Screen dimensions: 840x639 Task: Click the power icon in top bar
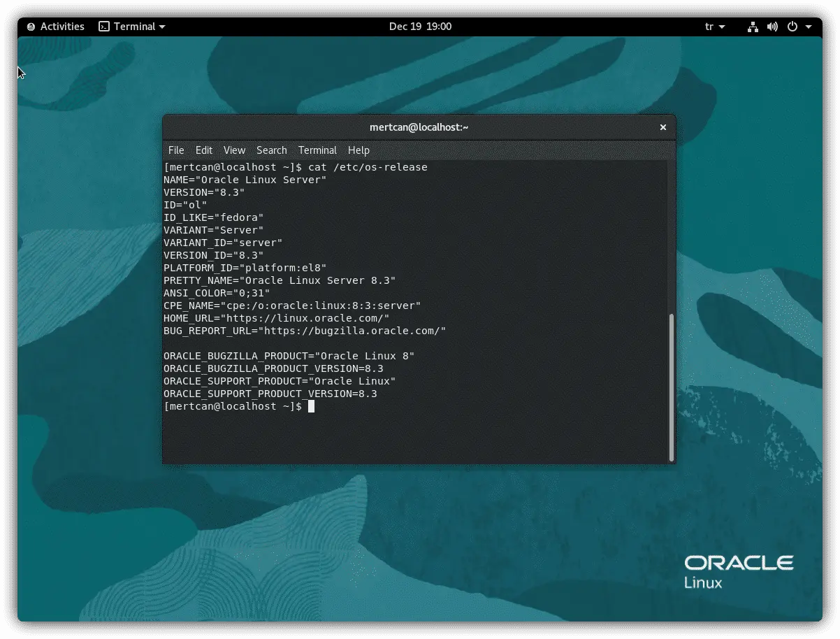792,27
